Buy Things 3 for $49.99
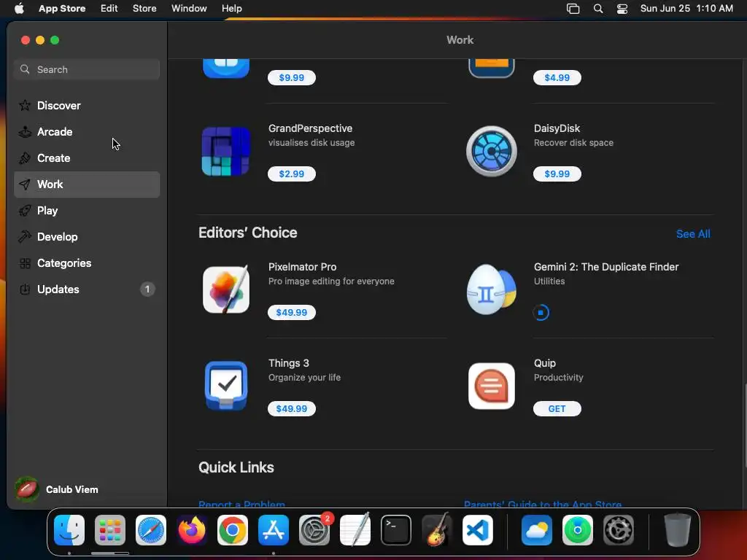The image size is (747, 560). click(x=292, y=408)
